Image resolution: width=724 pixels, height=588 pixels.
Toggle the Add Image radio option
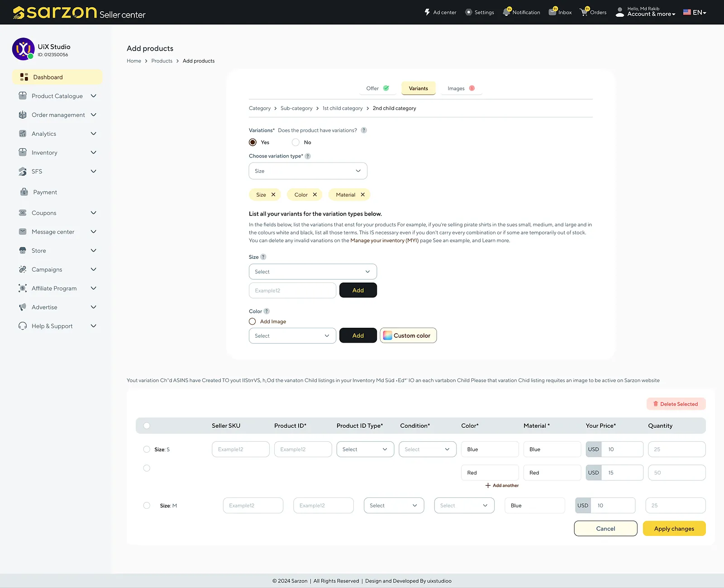pos(252,321)
